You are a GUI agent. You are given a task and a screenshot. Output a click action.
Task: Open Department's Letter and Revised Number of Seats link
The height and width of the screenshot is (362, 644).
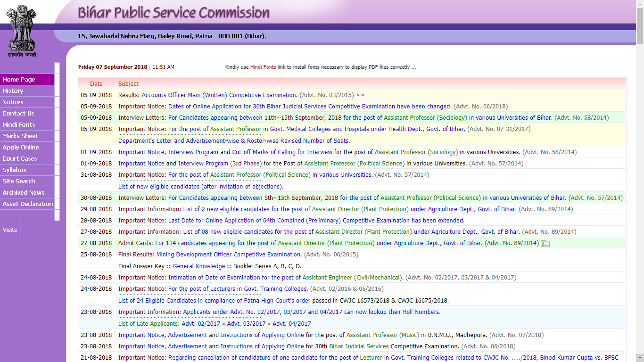click(234, 141)
